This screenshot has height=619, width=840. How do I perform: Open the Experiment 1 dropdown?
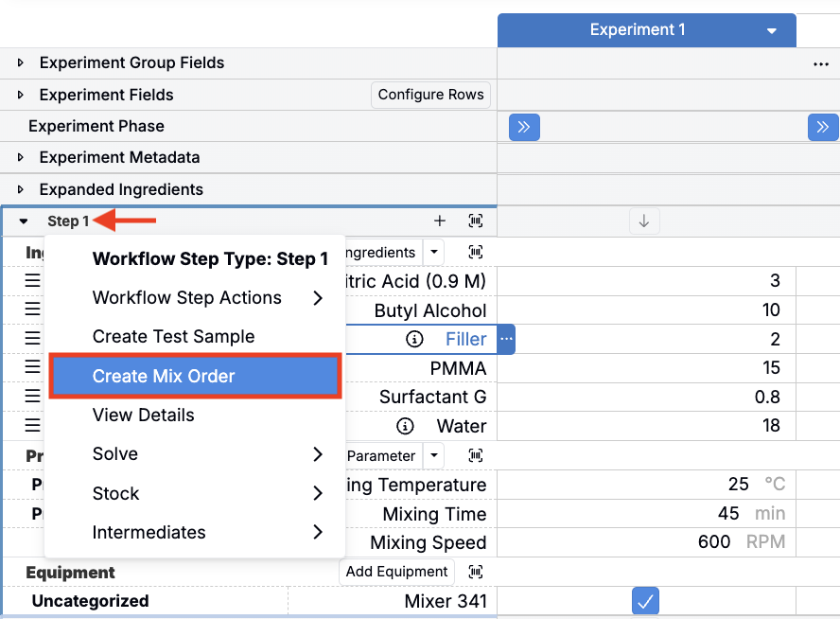pos(772,30)
